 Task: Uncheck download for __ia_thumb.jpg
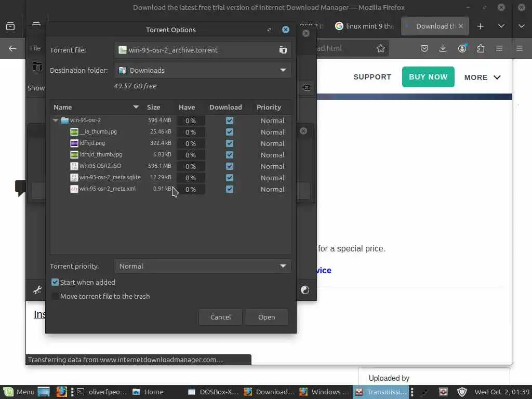point(229,132)
